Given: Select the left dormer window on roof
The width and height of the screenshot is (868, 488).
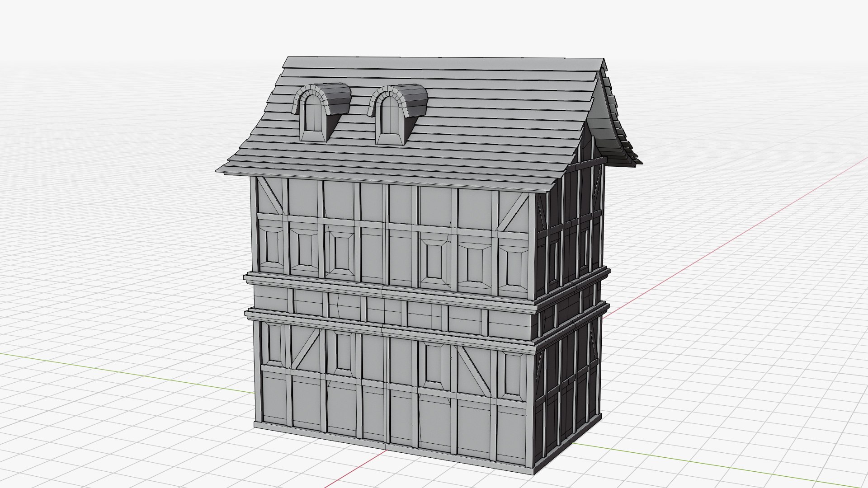Looking at the screenshot, I should [x=321, y=113].
